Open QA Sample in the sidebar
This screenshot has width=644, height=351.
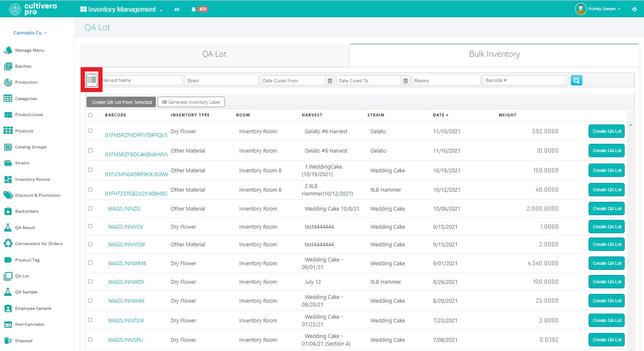tap(26, 292)
